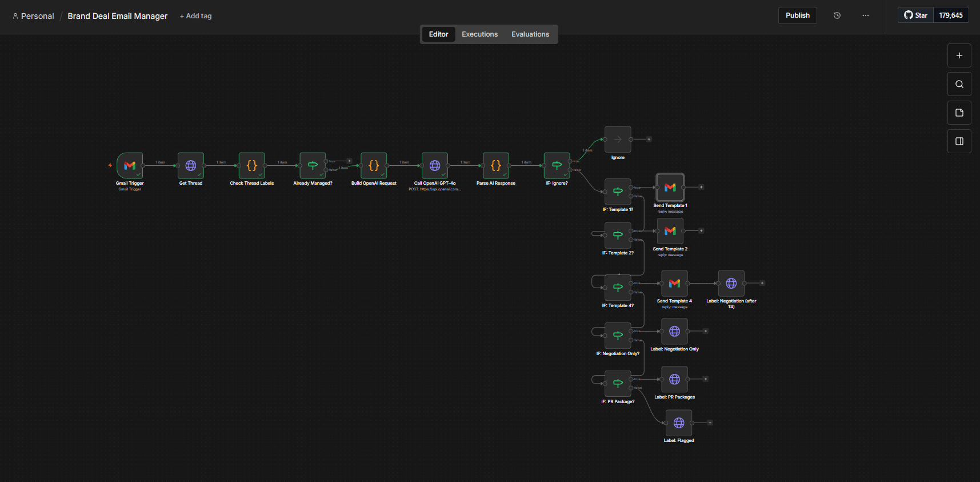This screenshot has width=980, height=482.
Task: Click the Ignore no-op node
Action: click(x=618, y=140)
